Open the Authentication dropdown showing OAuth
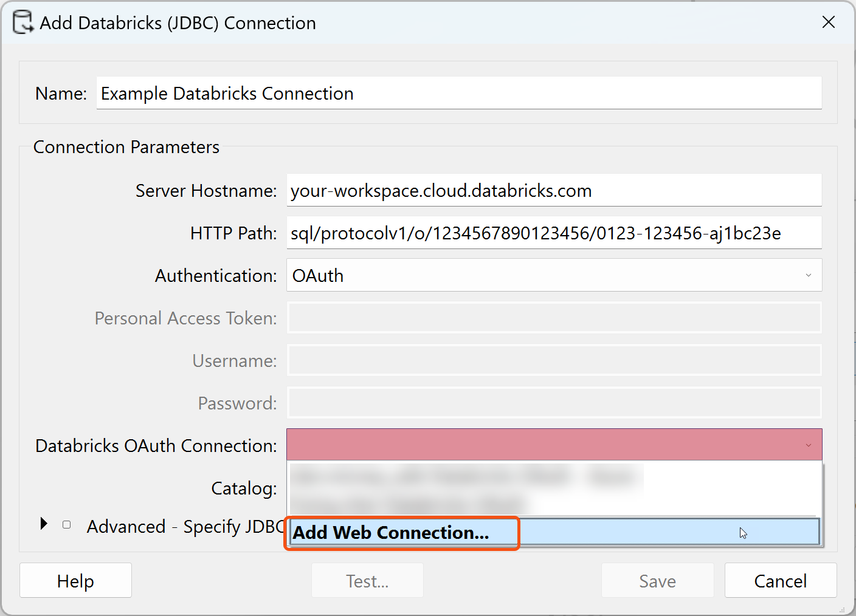 (x=554, y=275)
